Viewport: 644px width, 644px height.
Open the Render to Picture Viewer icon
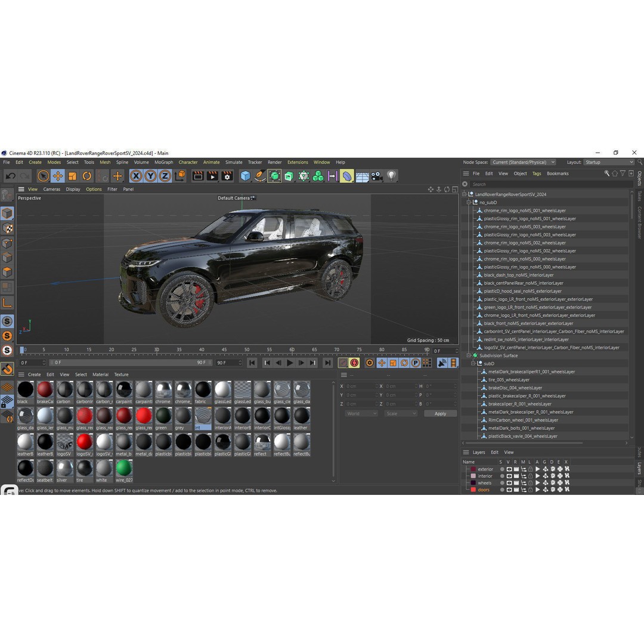pos(212,176)
